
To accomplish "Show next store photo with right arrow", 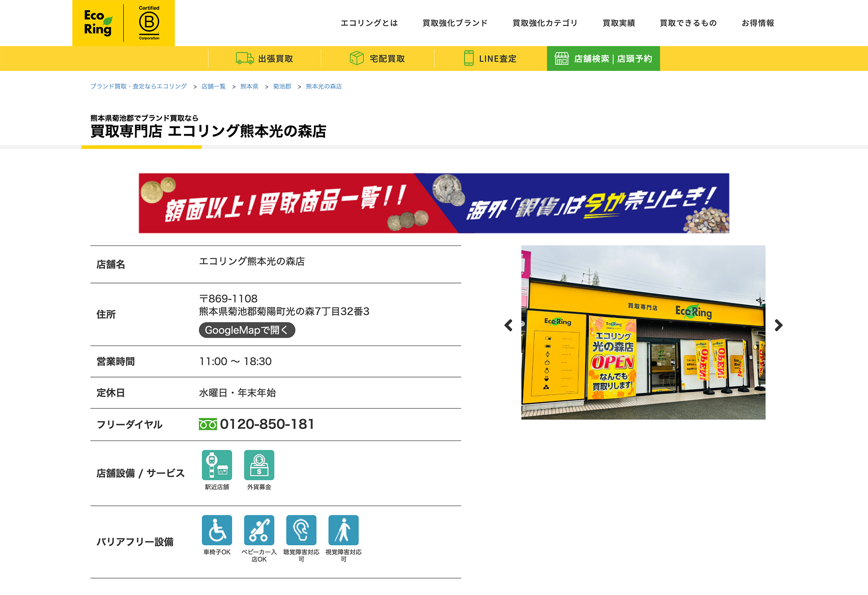I will point(778,325).
